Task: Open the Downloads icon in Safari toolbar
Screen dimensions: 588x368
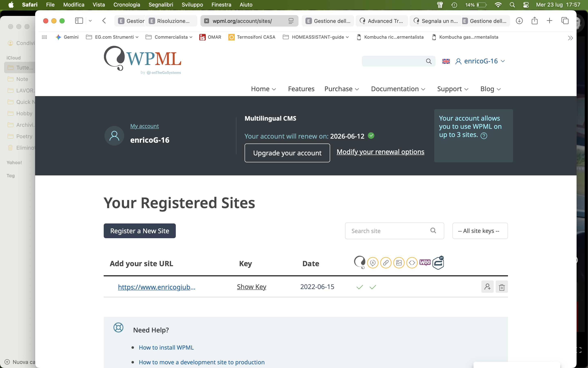Action: [x=519, y=21]
